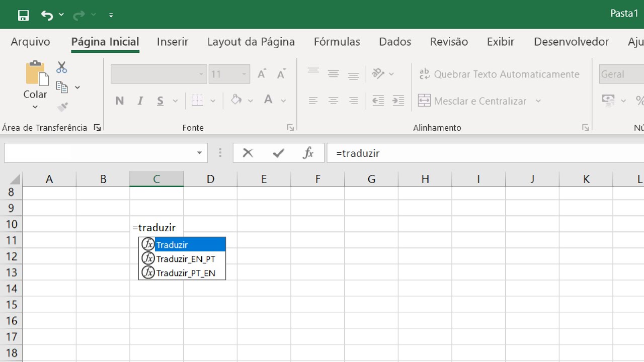Cancel formula entry with the X icon
This screenshot has height=362, width=644.
click(248, 153)
